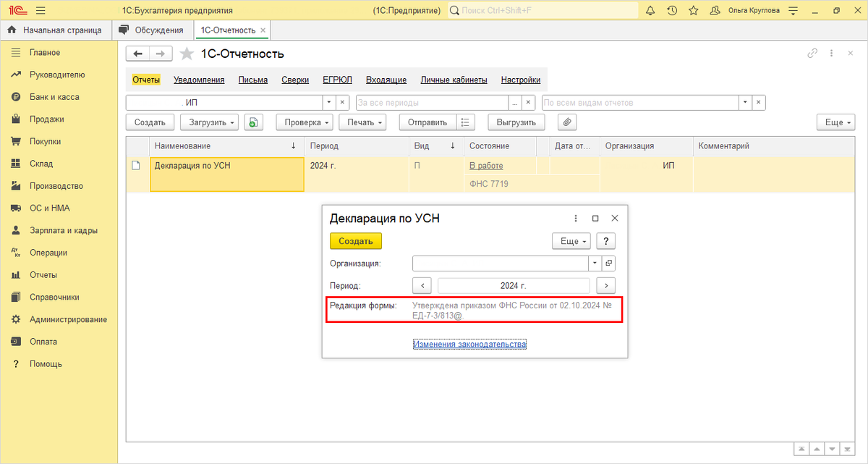Sort by Наименование column header
The image size is (868, 464).
(x=226, y=146)
